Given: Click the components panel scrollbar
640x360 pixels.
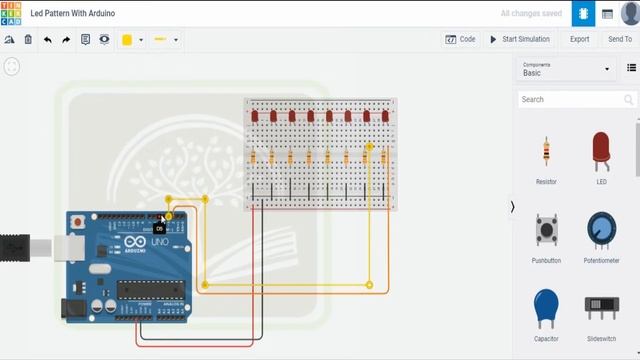Looking at the screenshot, I should point(638,148).
